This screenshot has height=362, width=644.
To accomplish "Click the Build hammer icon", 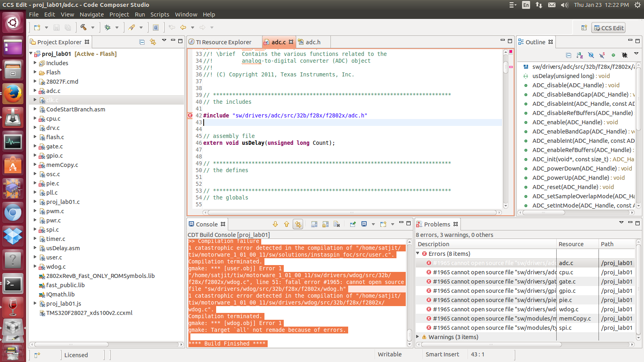I will (x=83, y=27).
